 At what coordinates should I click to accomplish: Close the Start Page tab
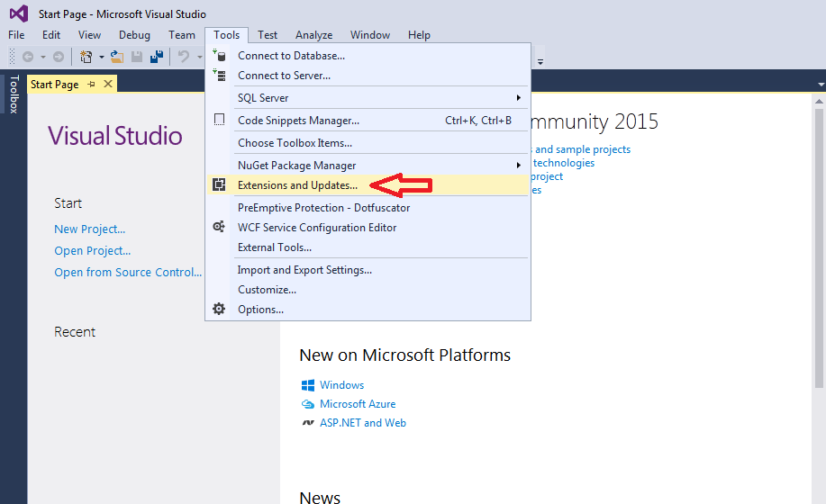pos(108,84)
